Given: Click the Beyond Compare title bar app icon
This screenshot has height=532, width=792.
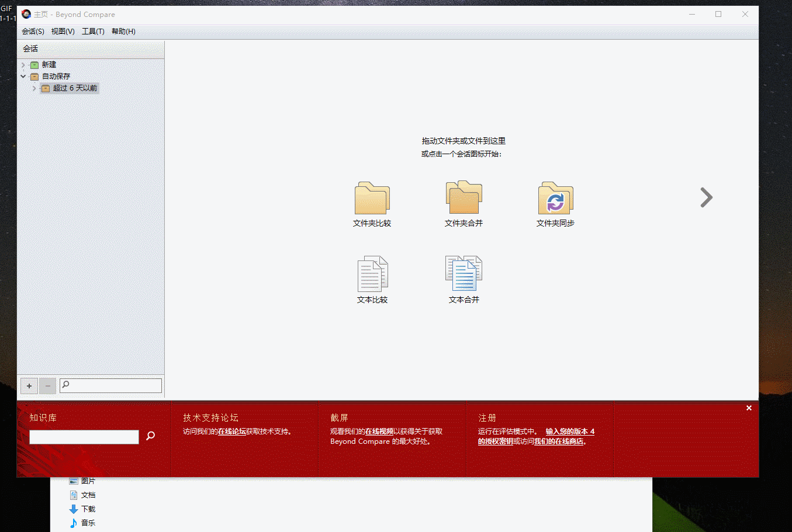Looking at the screenshot, I should [26, 14].
